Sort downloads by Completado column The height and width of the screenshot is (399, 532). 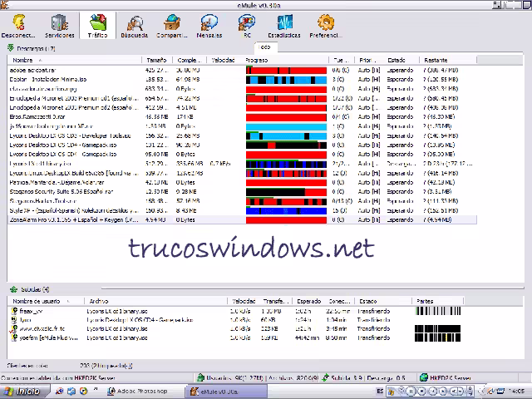coord(190,60)
